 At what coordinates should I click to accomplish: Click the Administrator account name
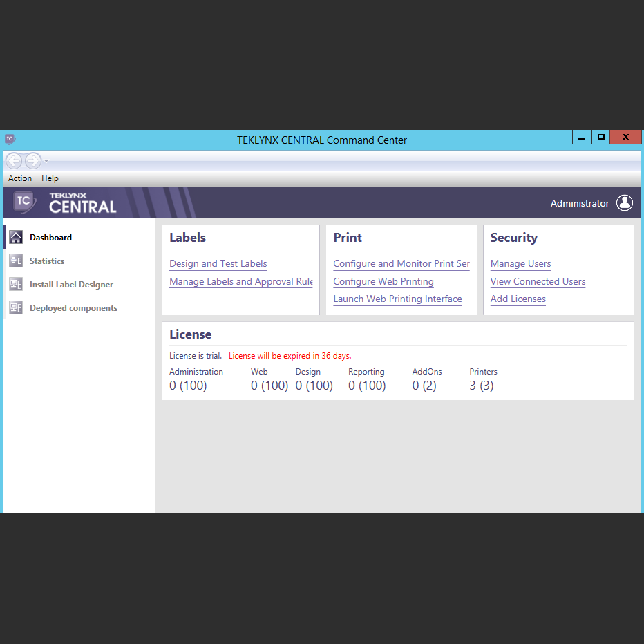pyautogui.click(x=580, y=203)
